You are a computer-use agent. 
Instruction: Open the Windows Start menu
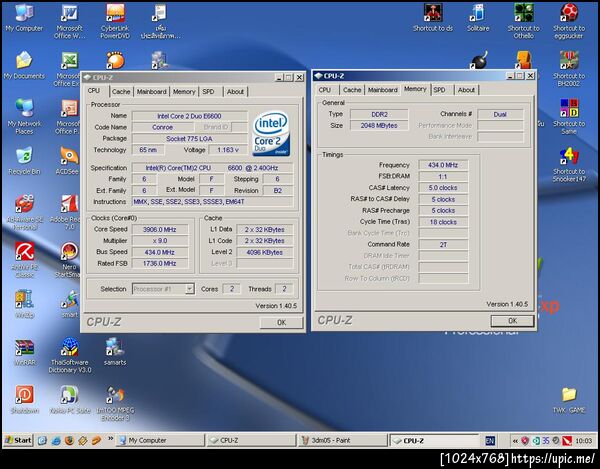coord(18,440)
